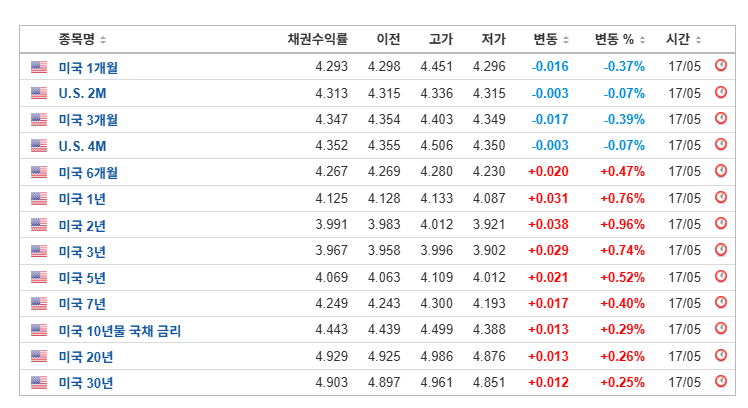Select the 채권수익률 column header
This screenshot has height=408, width=748.
pyautogui.click(x=317, y=39)
